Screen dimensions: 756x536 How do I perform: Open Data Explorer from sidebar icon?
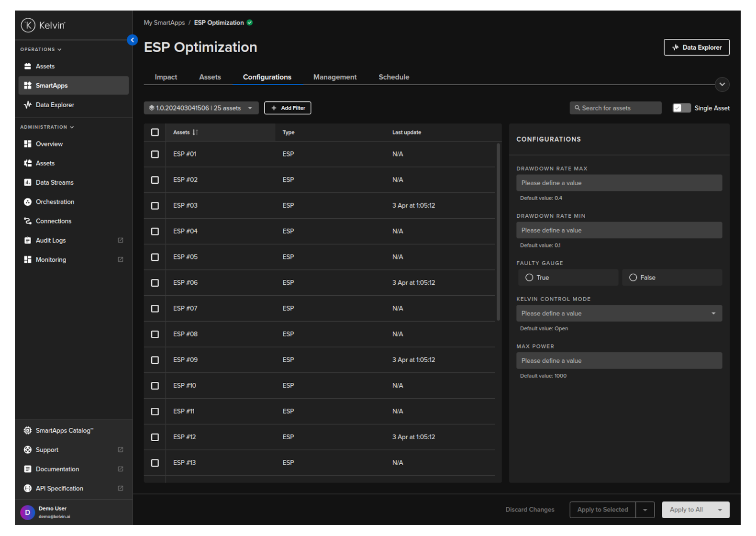(28, 105)
